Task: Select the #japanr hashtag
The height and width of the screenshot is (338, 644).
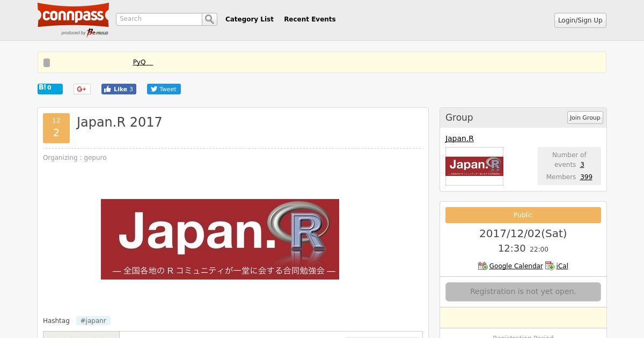Action: click(93, 321)
